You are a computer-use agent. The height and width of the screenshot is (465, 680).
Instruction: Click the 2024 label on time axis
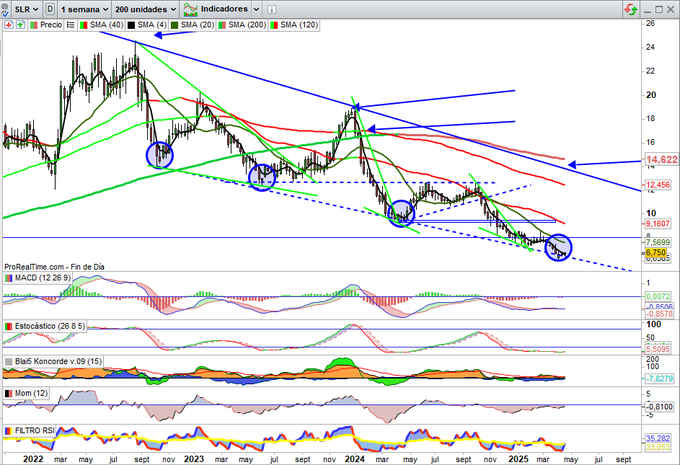click(x=355, y=459)
